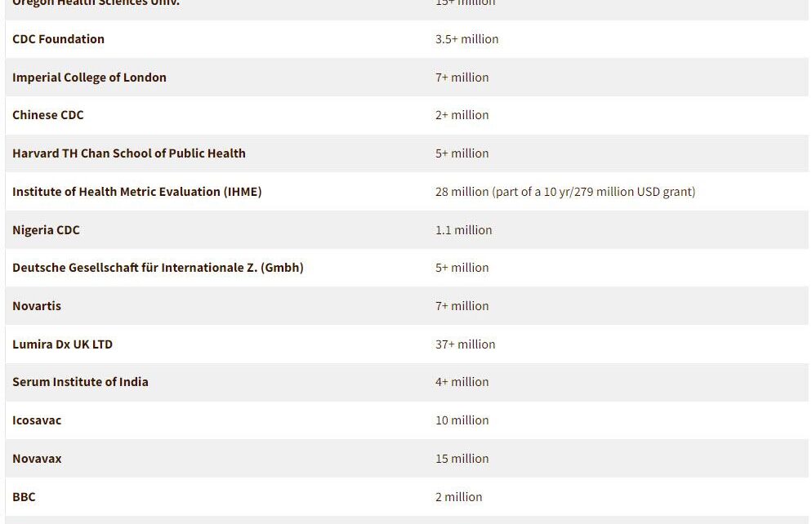Click the Novavax organization name
Viewport: 812px width, 524px height.
click(x=37, y=459)
